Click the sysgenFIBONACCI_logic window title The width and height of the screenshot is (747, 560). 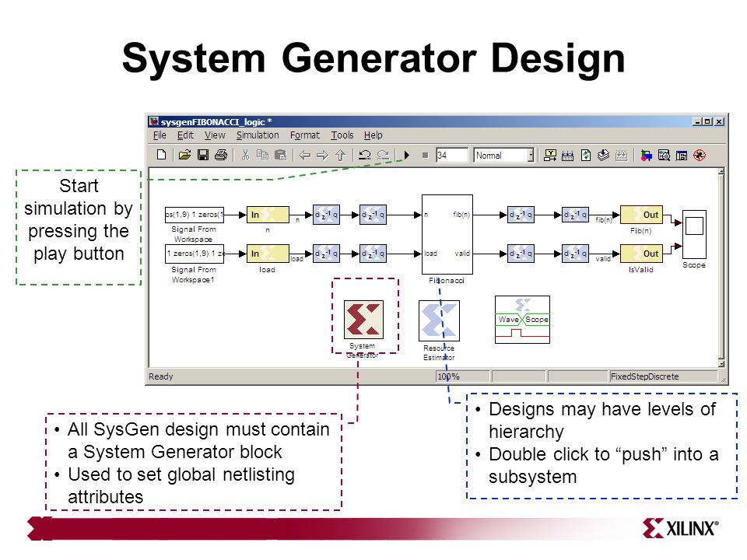pos(216,122)
